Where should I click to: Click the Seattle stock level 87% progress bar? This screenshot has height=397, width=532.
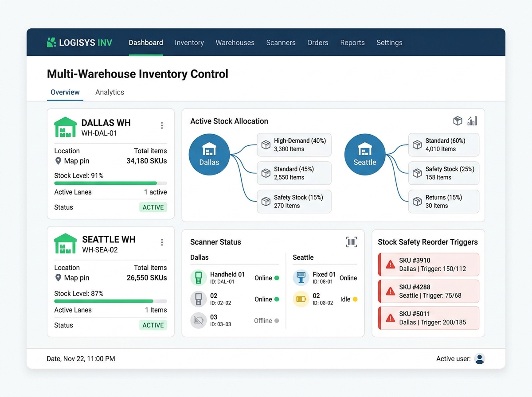coord(110,301)
